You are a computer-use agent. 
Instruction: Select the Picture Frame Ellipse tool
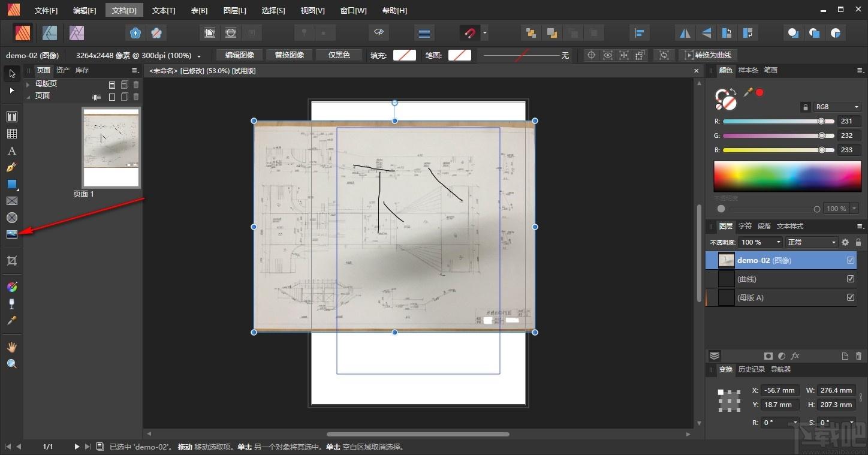click(x=11, y=218)
